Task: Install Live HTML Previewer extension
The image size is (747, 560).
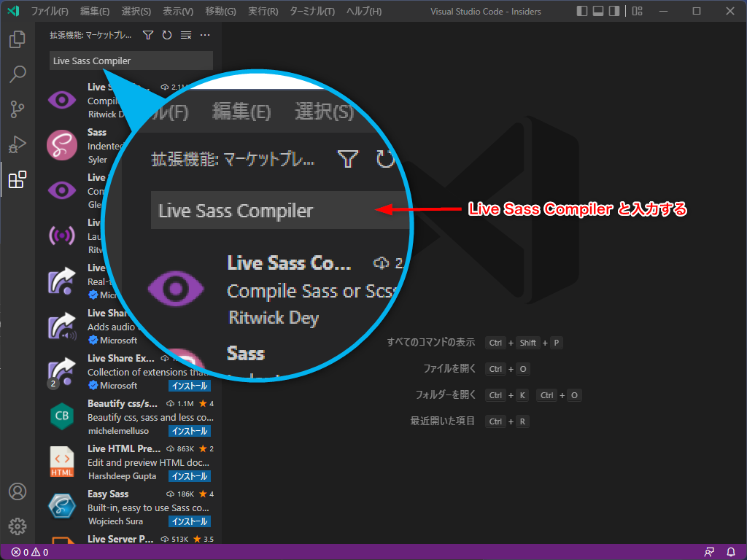Action: (190, 476)
